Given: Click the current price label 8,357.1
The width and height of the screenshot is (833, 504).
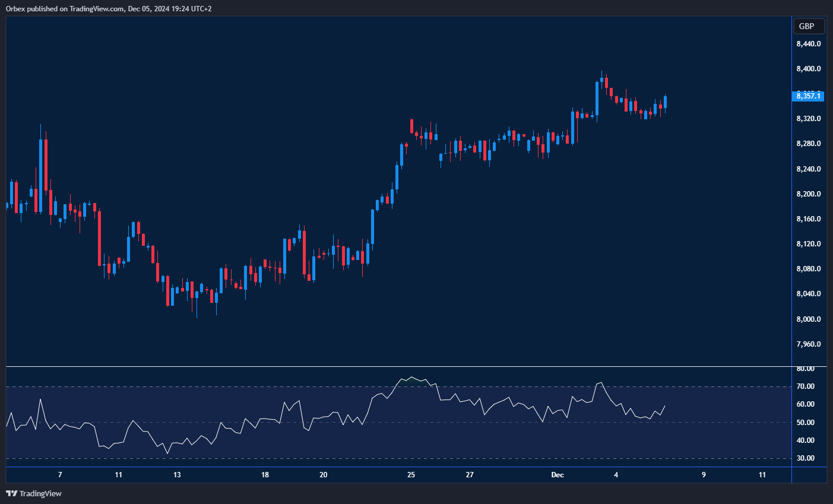Looking at the screenshot, I should tap(809, 96).
